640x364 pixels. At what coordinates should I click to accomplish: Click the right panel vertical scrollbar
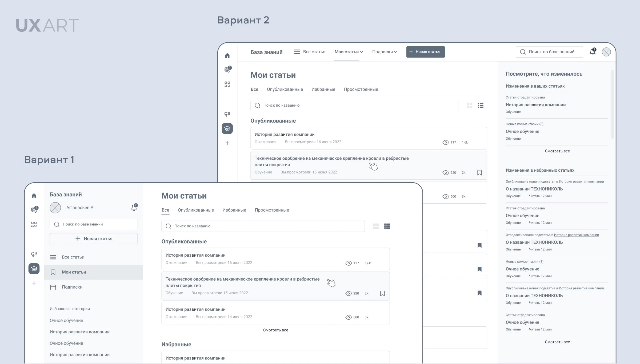612,104
